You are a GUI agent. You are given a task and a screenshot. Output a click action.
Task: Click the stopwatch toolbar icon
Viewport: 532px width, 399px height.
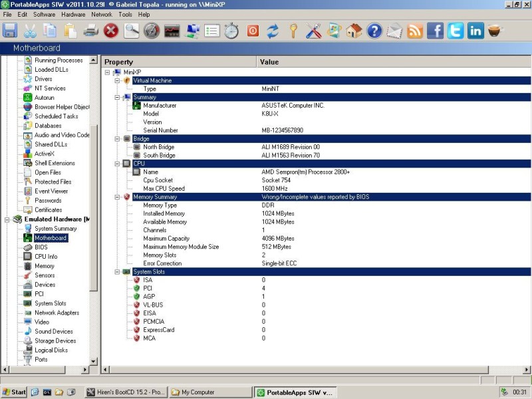click(x=231, y=31)
